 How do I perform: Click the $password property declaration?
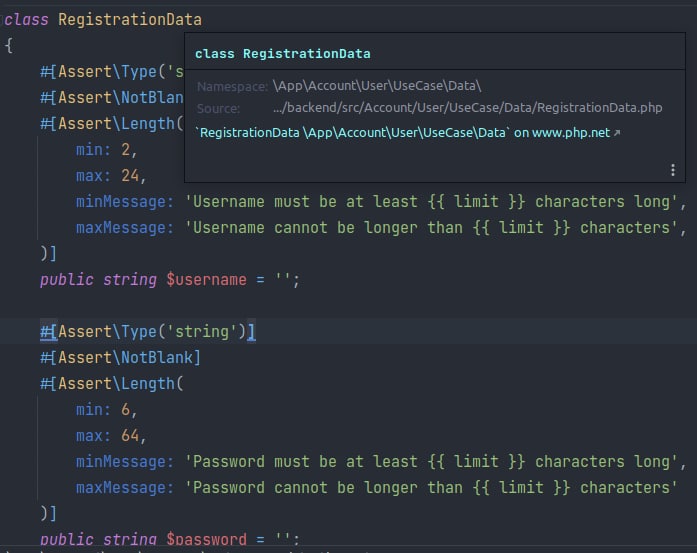point(170,539)
